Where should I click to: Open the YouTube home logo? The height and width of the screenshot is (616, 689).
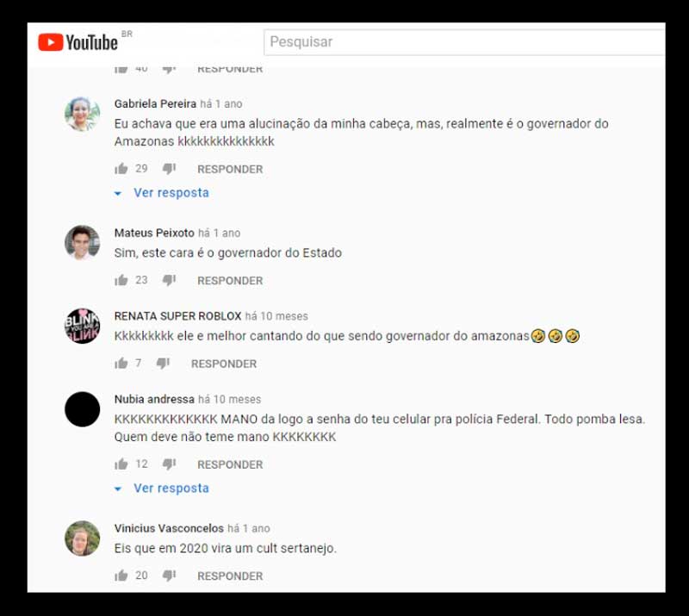click(x=78, y=42)
